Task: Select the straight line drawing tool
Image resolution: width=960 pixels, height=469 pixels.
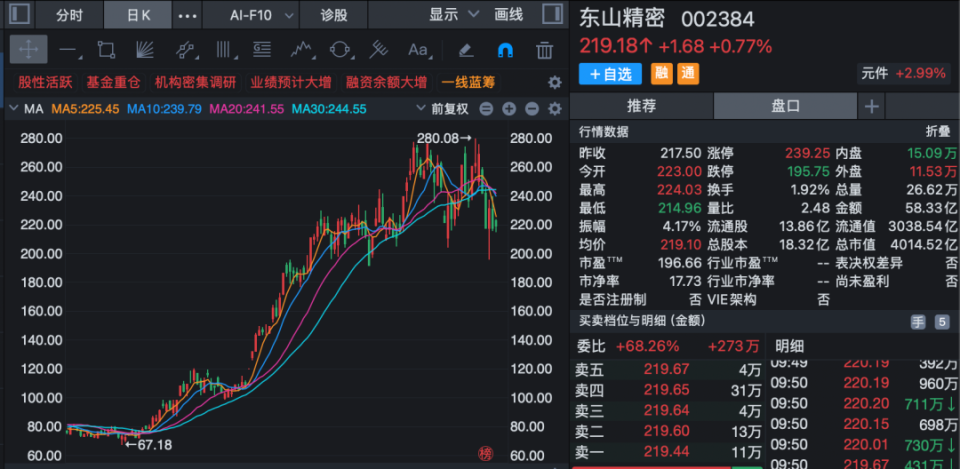Action: pyautogui.click(x=68, y=50)
